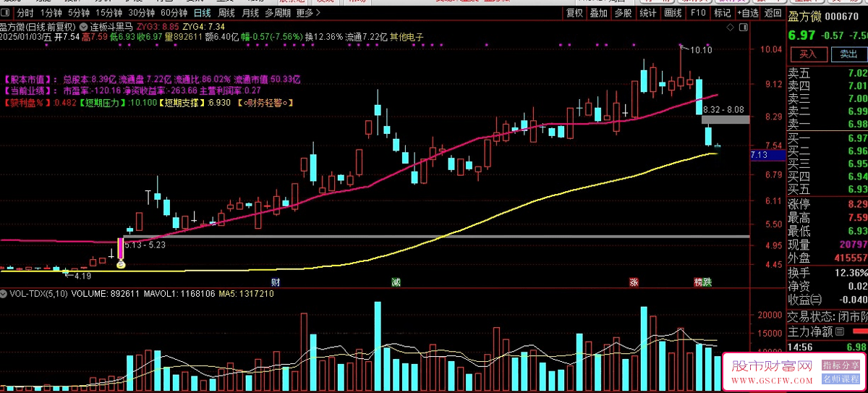Select the 30分钟 period tab

(x=141, y=13)
